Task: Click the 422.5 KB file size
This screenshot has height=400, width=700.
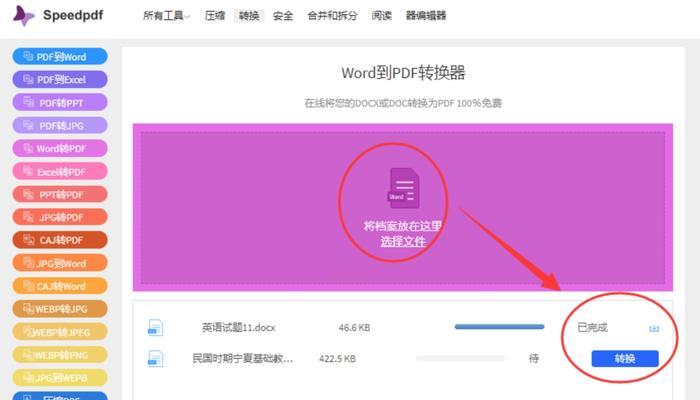Action: tap(338, 358)
